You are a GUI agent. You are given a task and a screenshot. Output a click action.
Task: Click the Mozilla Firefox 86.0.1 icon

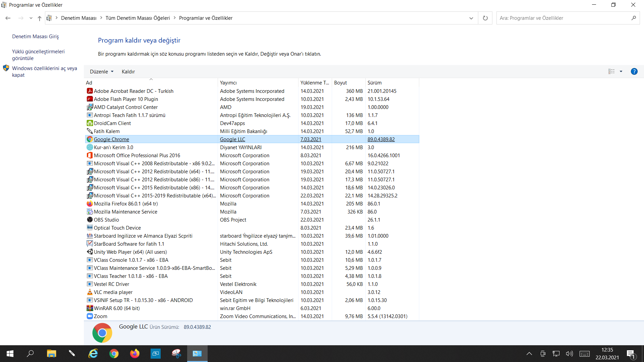(90, 203)
